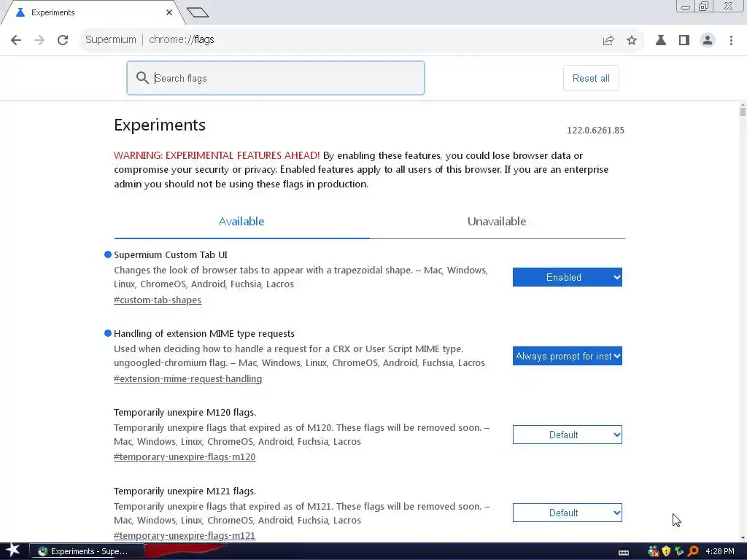
Task: Open the M121 flags Default dropdown
Action: click(568, 513)
